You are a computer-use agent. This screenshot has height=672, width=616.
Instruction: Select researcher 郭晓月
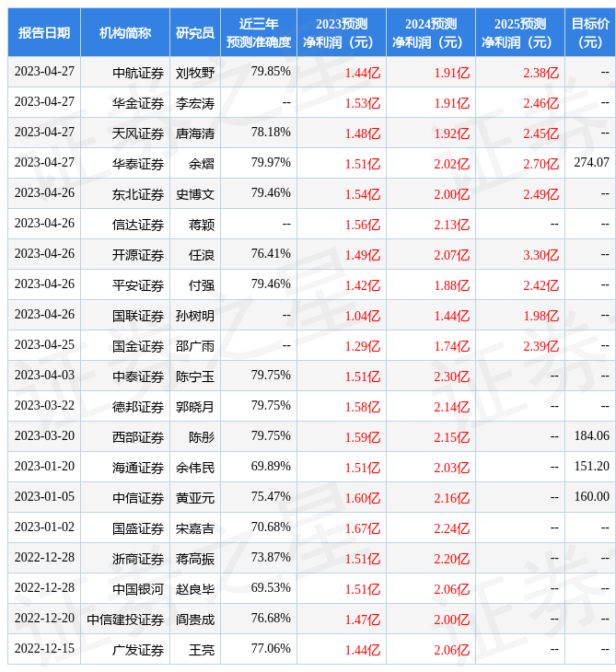[x=195, y=407]
